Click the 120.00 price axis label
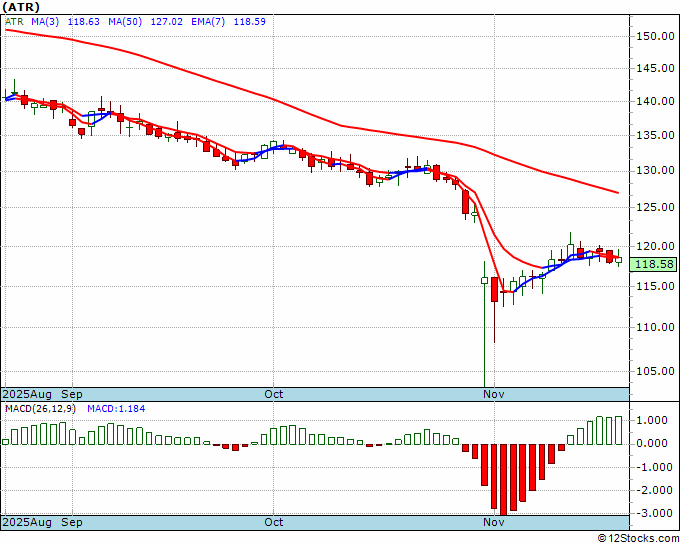This screenshot has width=680, height=546. (655, 246)
